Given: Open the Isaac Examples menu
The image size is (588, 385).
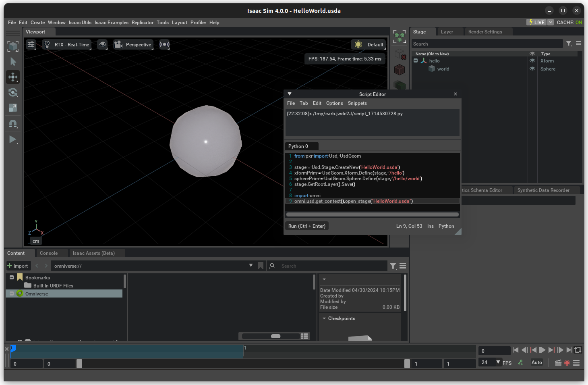Looking at the screenshot, I should [x=112, y=23].
